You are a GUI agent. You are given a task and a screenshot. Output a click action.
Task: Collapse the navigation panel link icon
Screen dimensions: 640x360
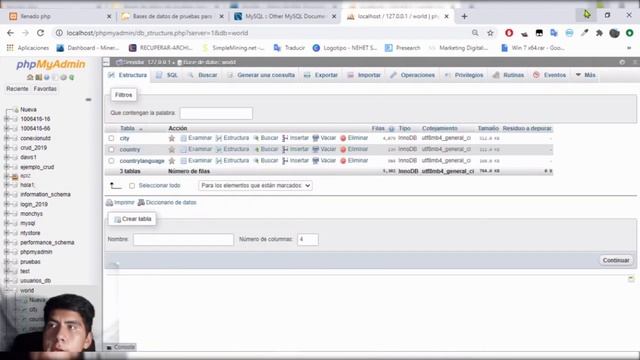88,100
